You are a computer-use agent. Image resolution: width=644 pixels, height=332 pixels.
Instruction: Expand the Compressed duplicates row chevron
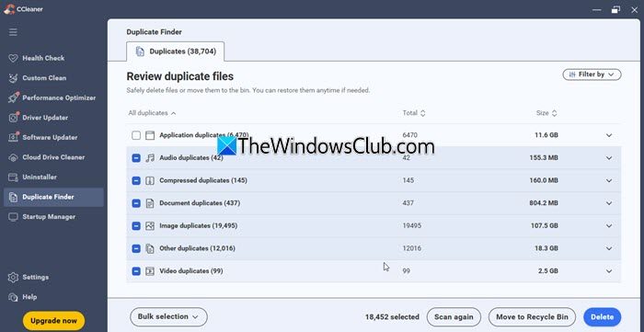point(609,180)
